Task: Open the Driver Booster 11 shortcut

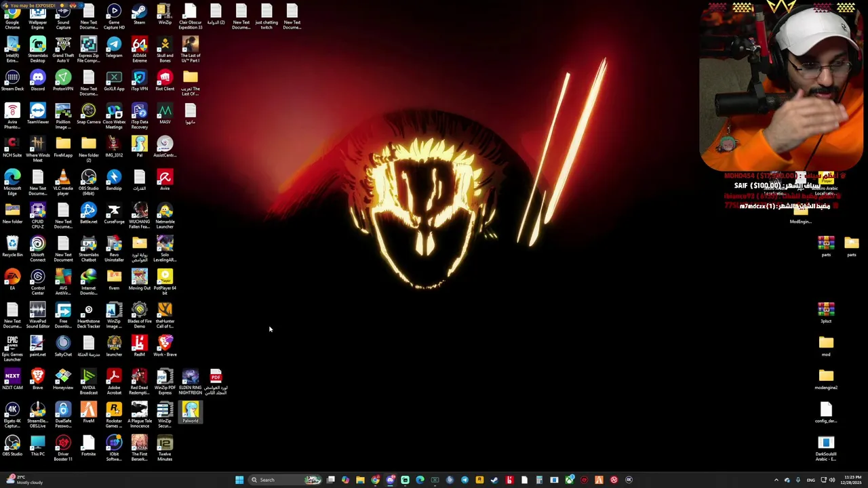Action: [x=63, y=449]
